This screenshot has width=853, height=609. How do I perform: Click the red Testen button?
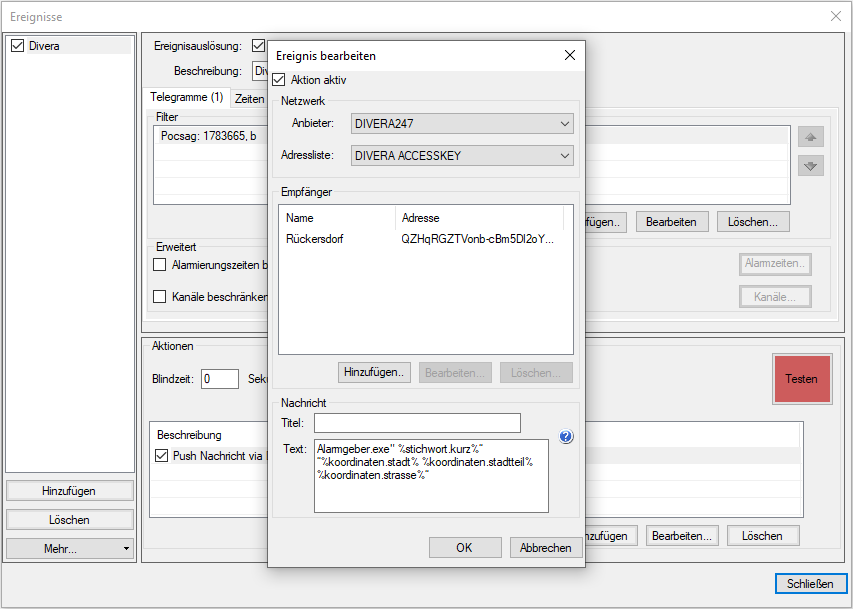[x=801, y=379]
